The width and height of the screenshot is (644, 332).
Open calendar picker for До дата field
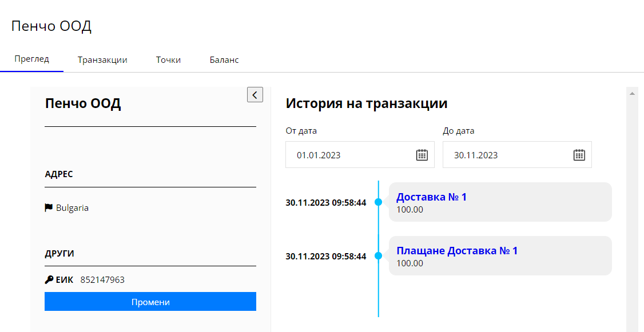pyautogui.click(x=579, y=155)
